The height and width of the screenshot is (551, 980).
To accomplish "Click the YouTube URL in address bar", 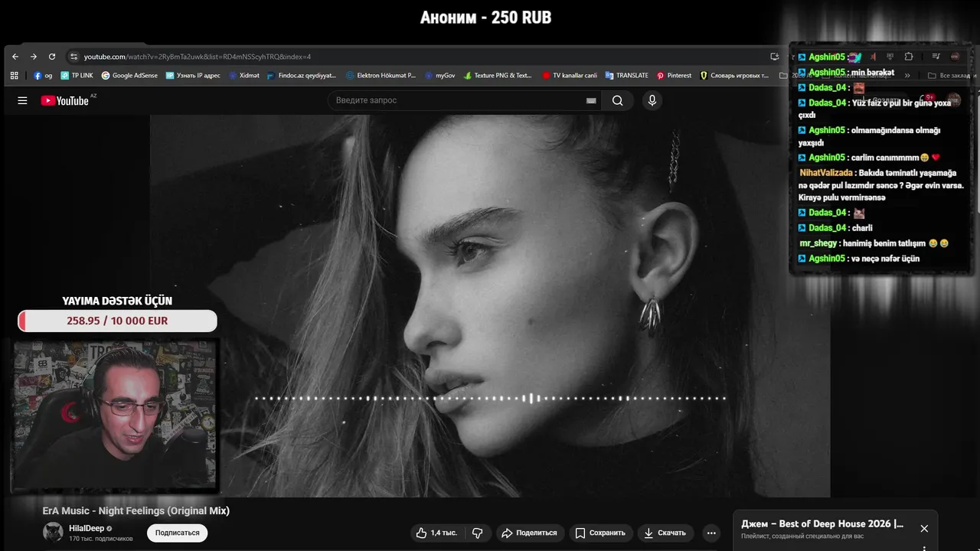I will click(197, 57).
